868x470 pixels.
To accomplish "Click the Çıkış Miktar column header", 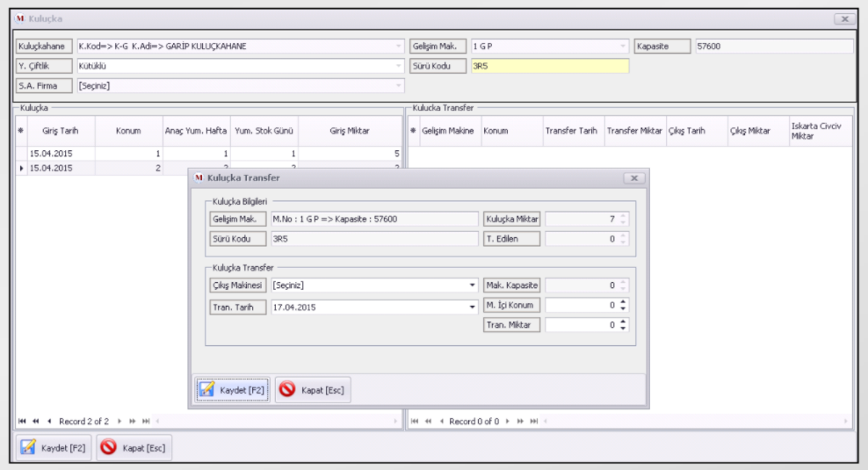I will (758, 131).
